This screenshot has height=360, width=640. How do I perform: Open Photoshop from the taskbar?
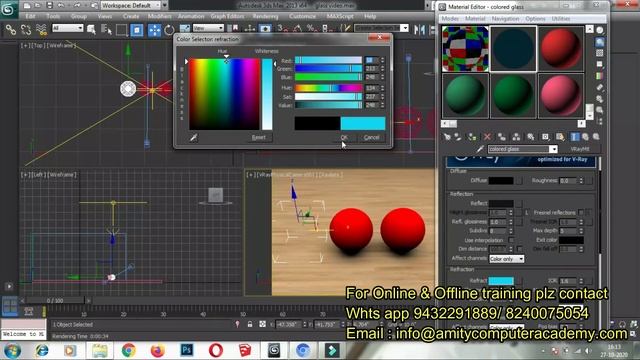(187, 350)
